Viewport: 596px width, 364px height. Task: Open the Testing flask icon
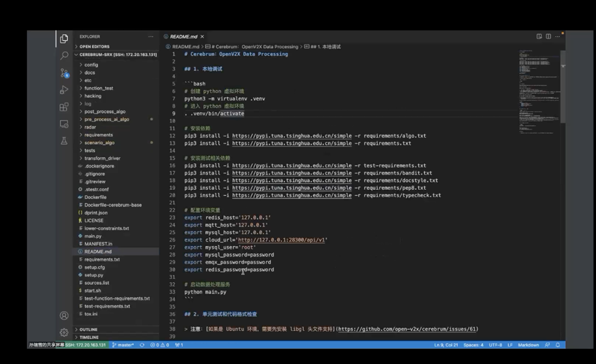[x=64, y=141]
